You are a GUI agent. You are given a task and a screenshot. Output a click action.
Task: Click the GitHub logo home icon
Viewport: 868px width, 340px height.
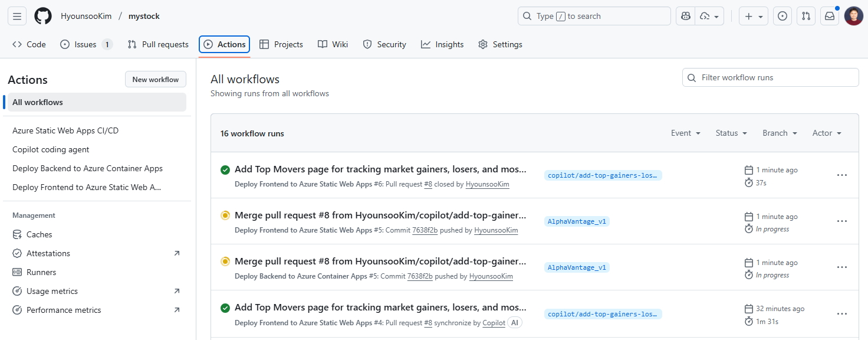43,16
